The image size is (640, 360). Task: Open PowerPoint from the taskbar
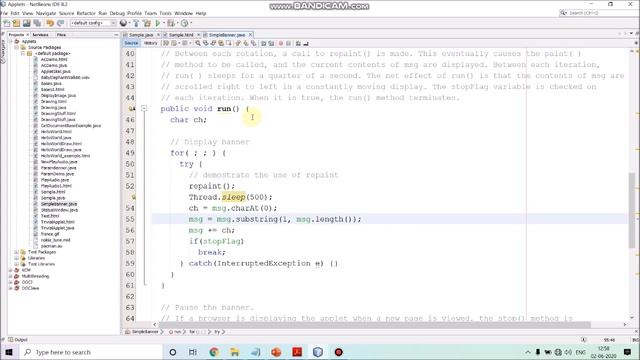[x=276, y=352]
